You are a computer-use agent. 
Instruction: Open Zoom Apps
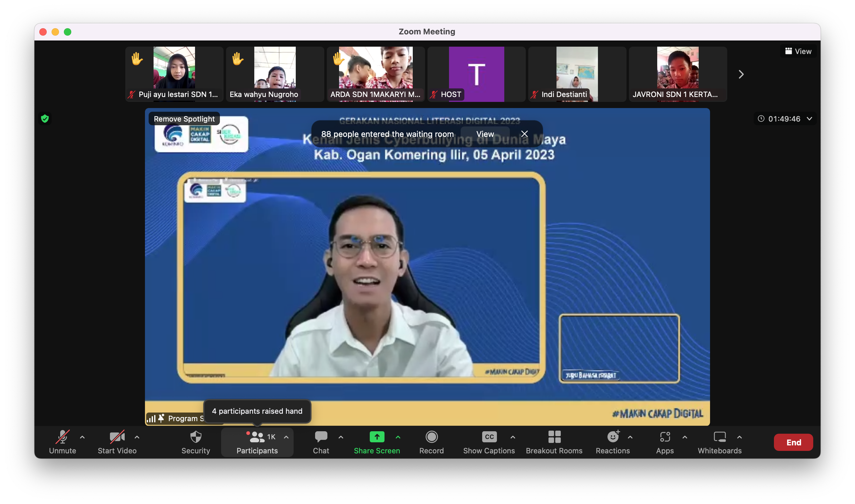click(x=665, y=442)
